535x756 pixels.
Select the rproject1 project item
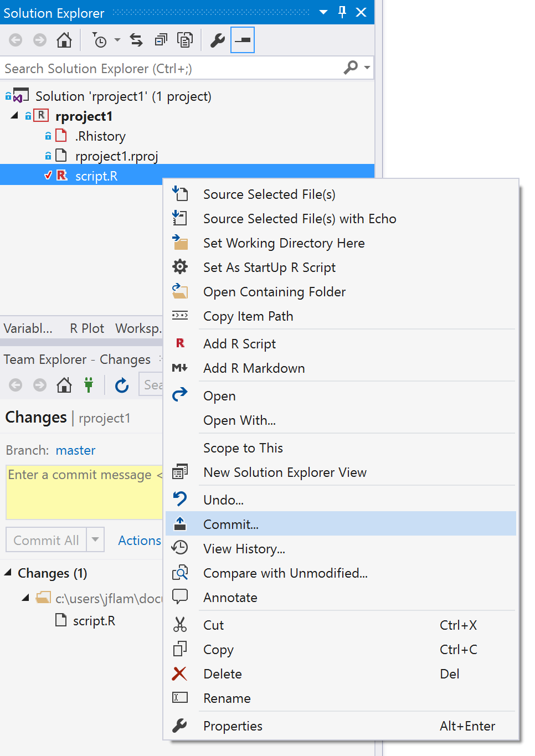tap(84, 116)
